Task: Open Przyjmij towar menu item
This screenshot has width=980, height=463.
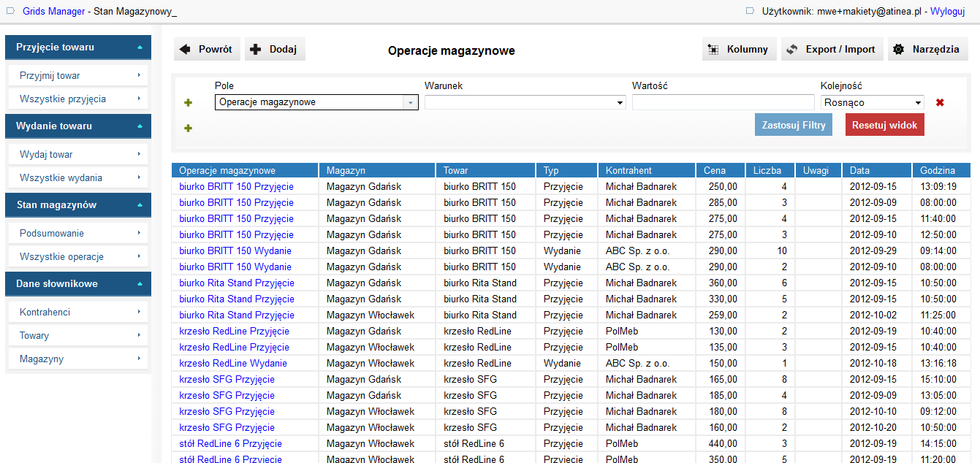Action: point(79,75)
